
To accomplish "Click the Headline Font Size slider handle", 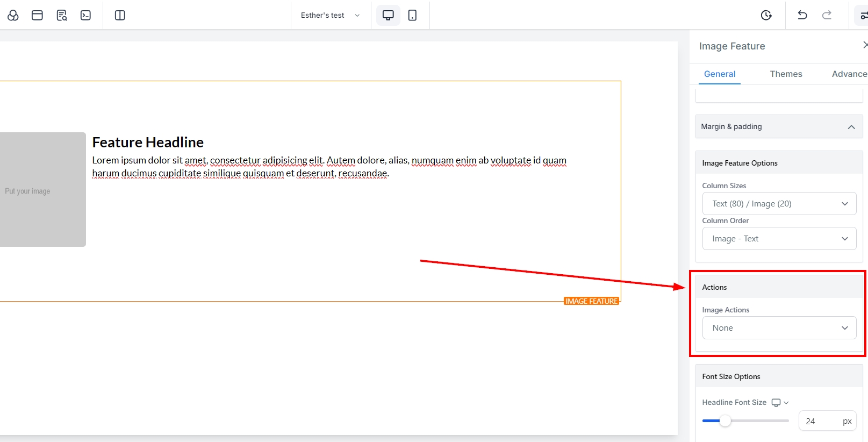I will click(x=725, y=421).
